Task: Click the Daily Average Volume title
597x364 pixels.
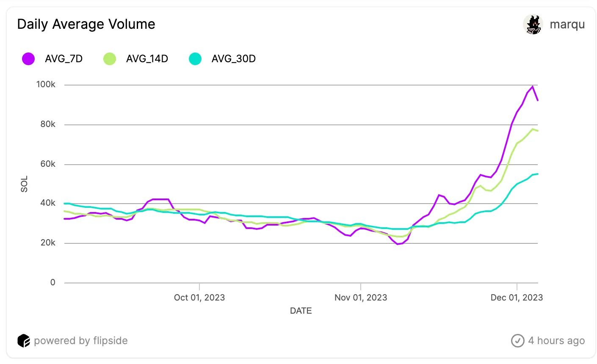Action: pos(86,24)
